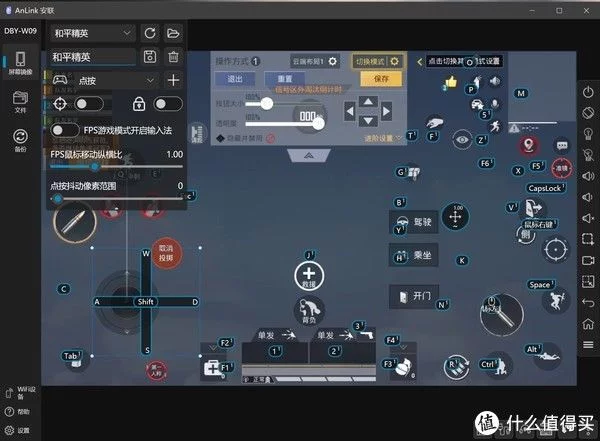Open 云端布局1 cloud layout settings

coord(315,61)
